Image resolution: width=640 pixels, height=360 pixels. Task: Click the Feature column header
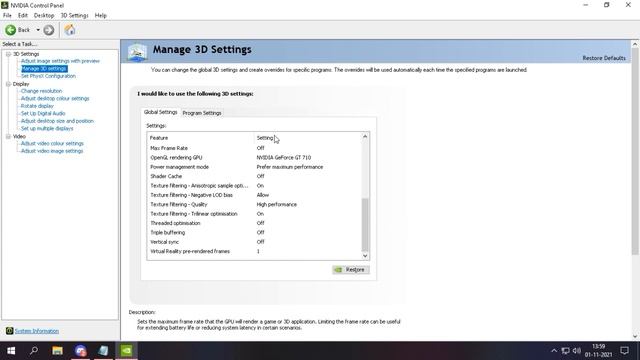pyautogui.click(x=200, y=138)
